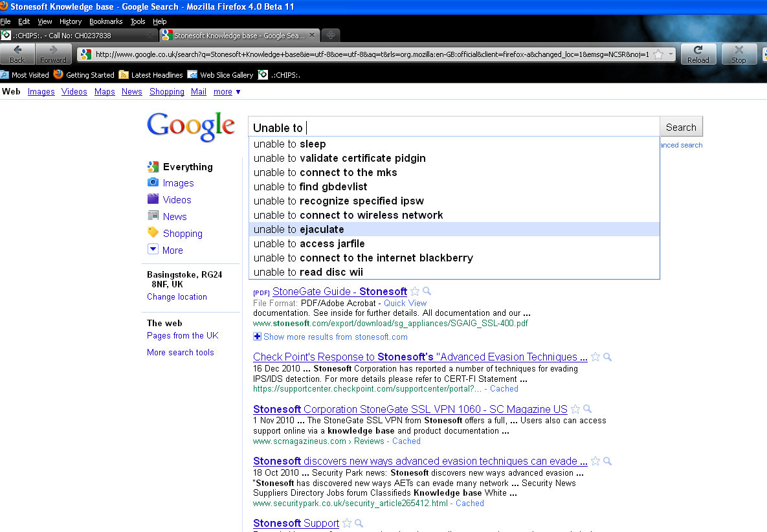
Task: Bookmark page with address bar star
Action: [x=658, y=54]
